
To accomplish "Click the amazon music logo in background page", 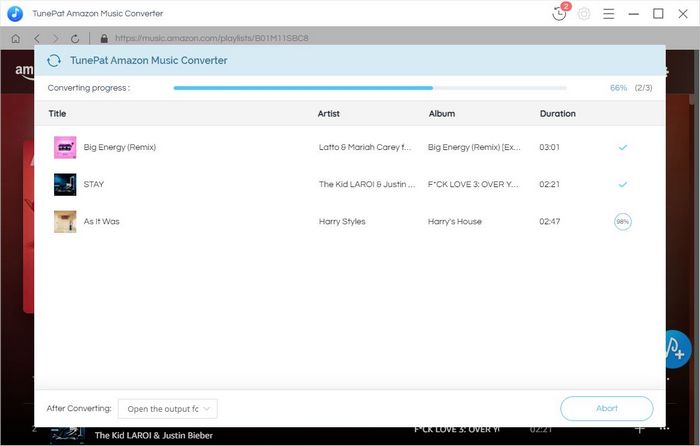I will tap(25, 71).
